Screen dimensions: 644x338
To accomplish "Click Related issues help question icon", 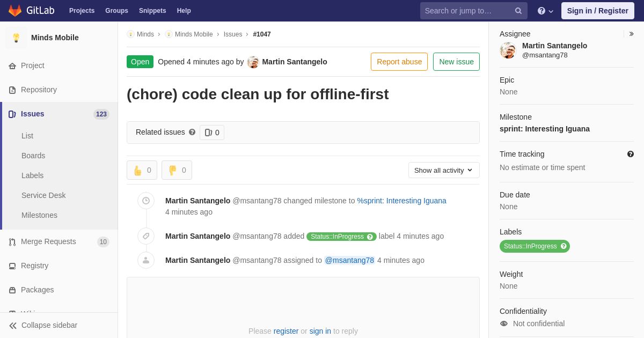I will tap(192, 132).
